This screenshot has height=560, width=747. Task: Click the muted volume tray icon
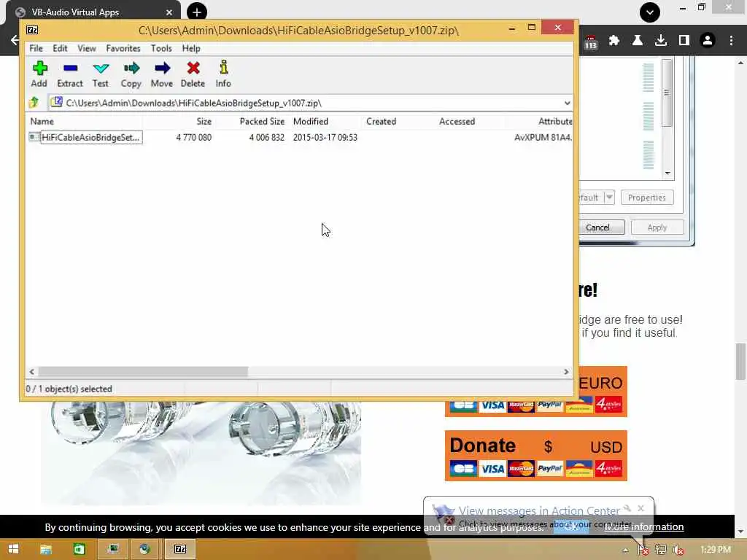tap(678, 550)
